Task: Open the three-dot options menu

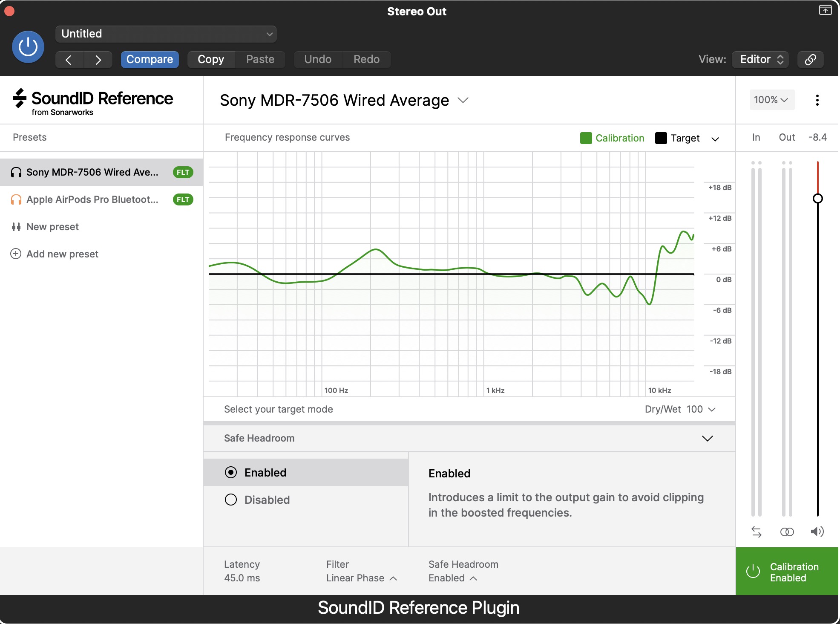Action: click(x=817, y=100)
